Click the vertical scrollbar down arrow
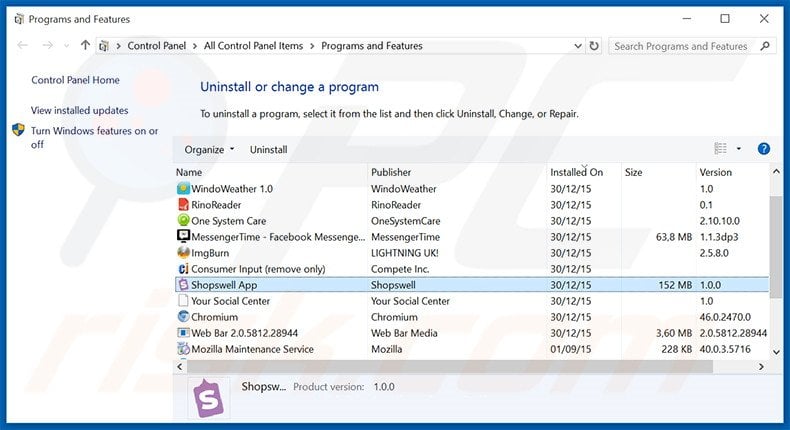Screen dimensions: 790x430 [776, 352]
